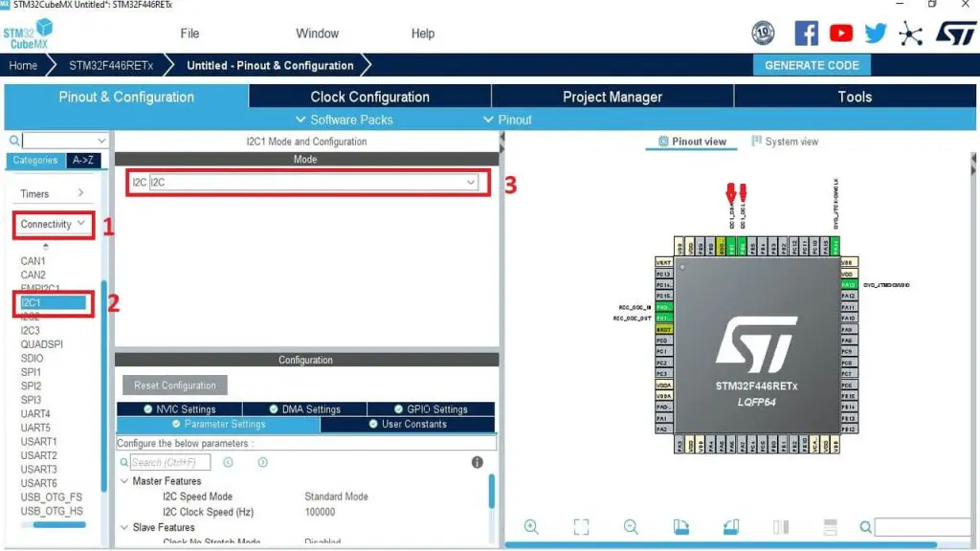Click the fit-to-screen icon below chip view

pyautogui.click(x=581, y=527)
